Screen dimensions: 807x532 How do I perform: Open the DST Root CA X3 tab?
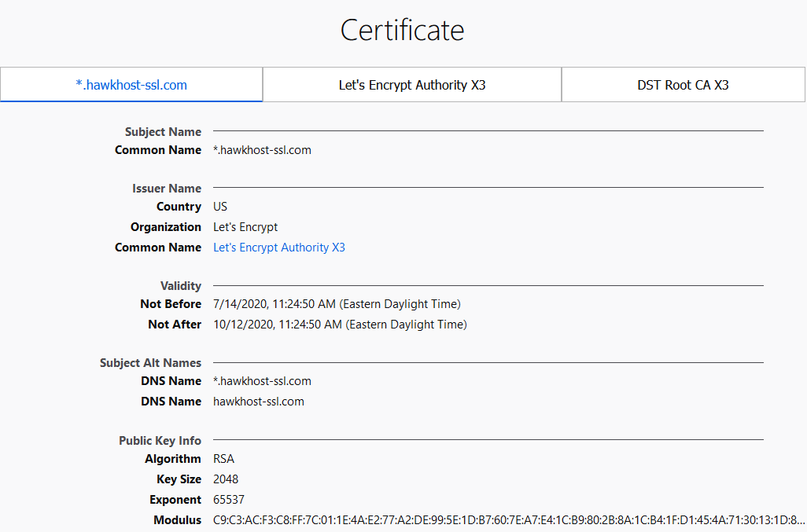point(683,84)
